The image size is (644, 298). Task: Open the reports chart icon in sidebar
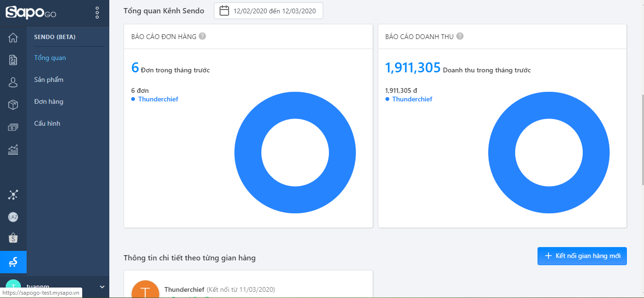(13, 150)
